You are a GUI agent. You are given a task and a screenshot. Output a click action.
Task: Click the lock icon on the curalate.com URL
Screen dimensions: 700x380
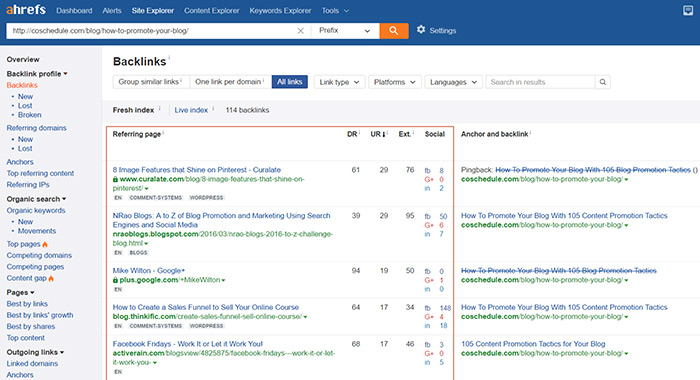click(x=115, y=179)
